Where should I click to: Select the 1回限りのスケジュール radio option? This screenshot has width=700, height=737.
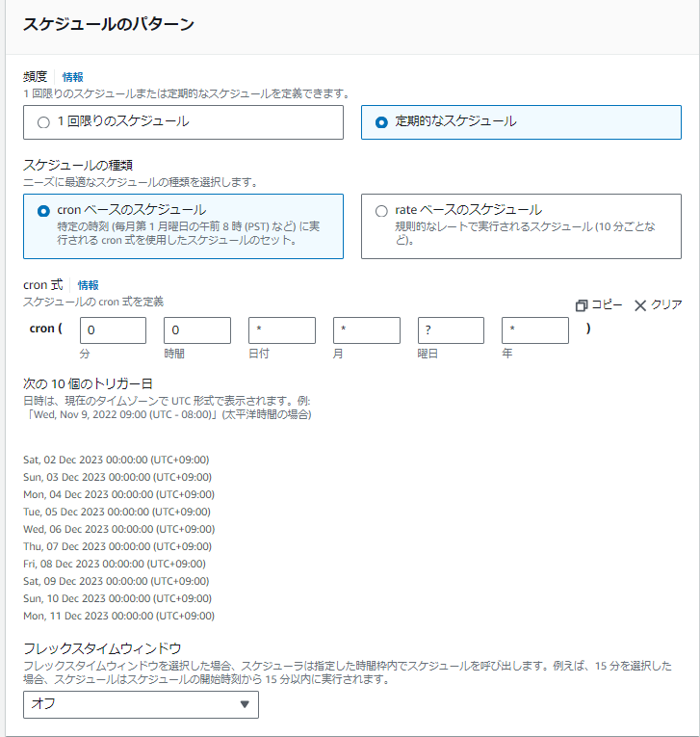coord(183,122)
